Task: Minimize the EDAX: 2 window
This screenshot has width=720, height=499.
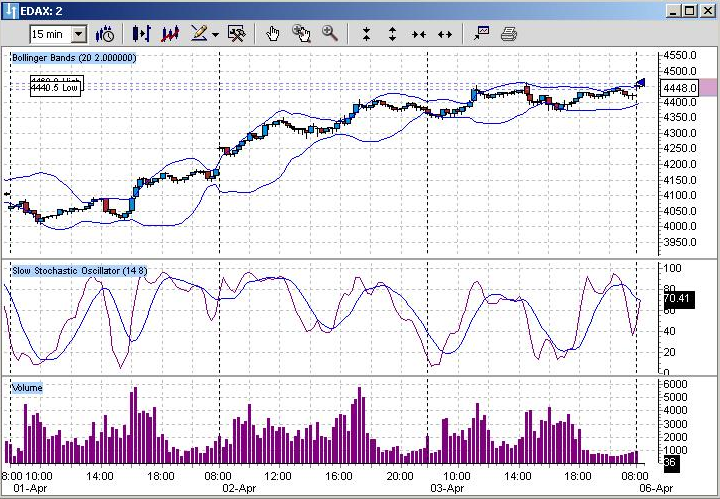Action: 673,11
